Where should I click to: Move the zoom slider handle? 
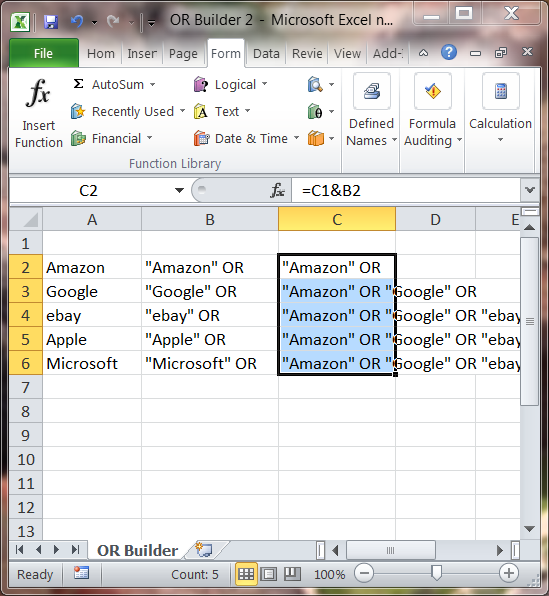pos(437,572)
